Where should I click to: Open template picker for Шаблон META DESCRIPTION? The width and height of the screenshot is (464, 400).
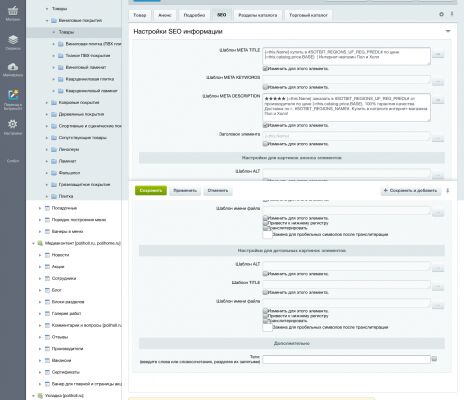[438, 100]
